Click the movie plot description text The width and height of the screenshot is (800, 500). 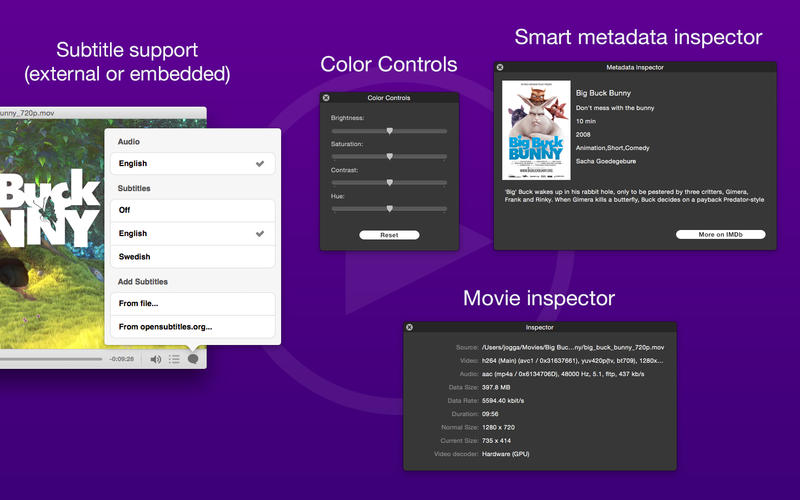634,195
